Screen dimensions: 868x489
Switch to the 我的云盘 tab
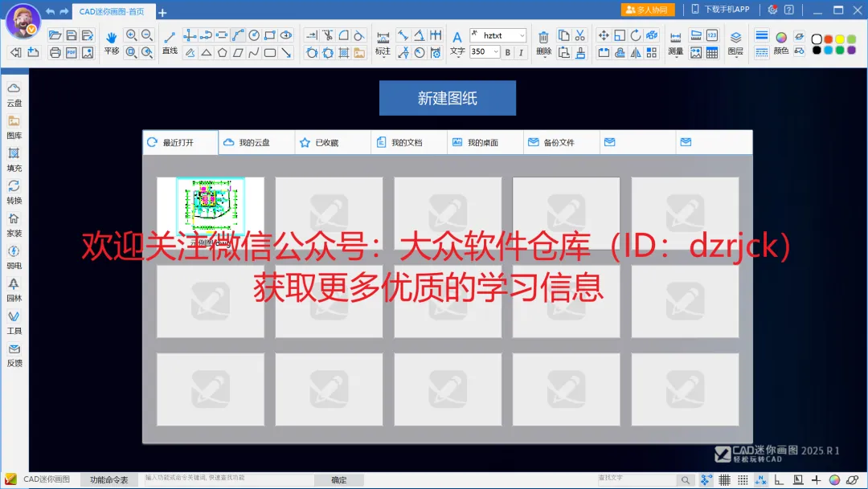pos(256,143)
